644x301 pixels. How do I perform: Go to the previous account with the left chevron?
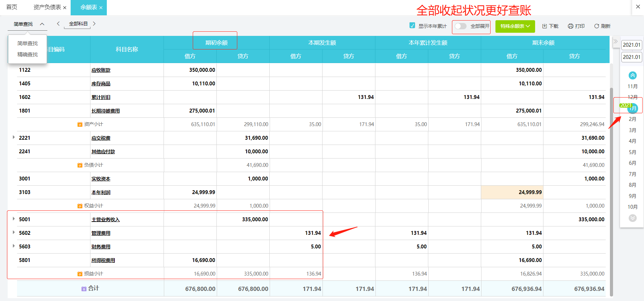coord(58,24)
